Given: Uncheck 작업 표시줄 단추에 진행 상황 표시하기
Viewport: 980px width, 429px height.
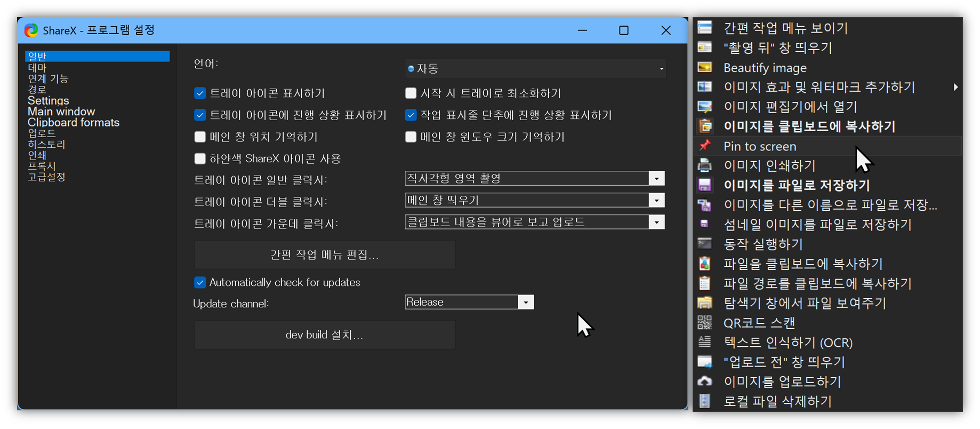Looking at the screenshot, I should pos(411,115).
